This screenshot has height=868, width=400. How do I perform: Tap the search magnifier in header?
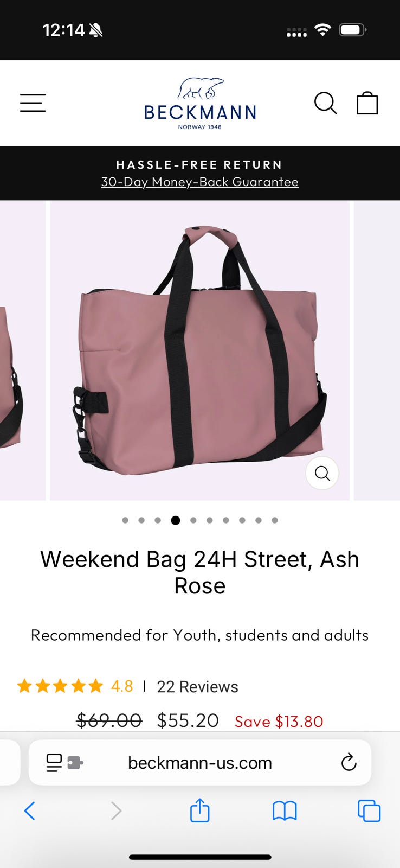[325, 103]
